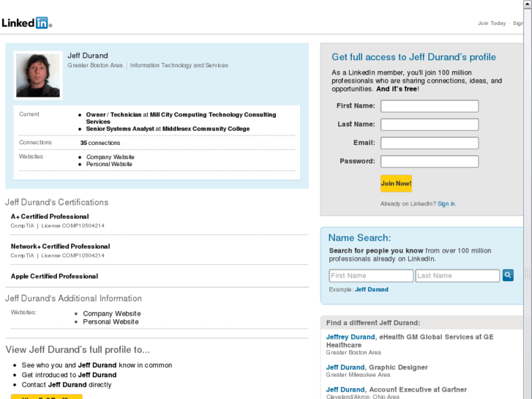
Task: Open Personal Website in the profile summary
Action: pyautogui.click(x=109, y=164)
